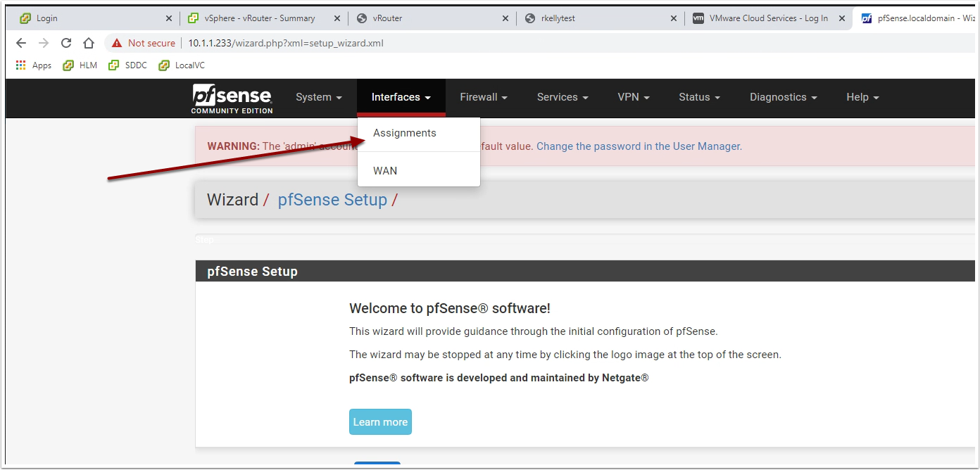Open the LocalVC bookmark

click(182, 65)
